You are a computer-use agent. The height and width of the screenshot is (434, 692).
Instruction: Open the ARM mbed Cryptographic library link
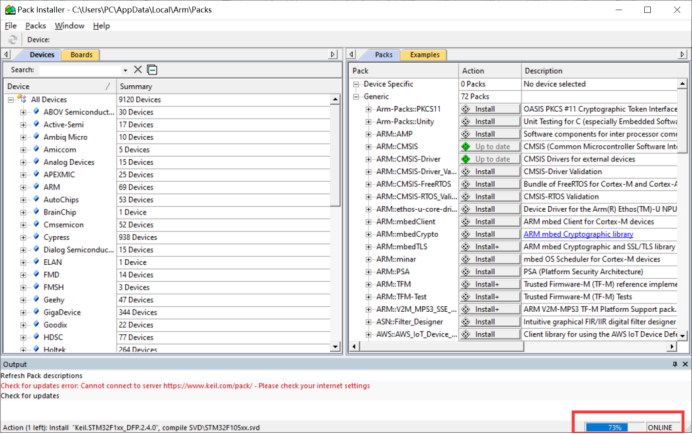coord(578,234)
